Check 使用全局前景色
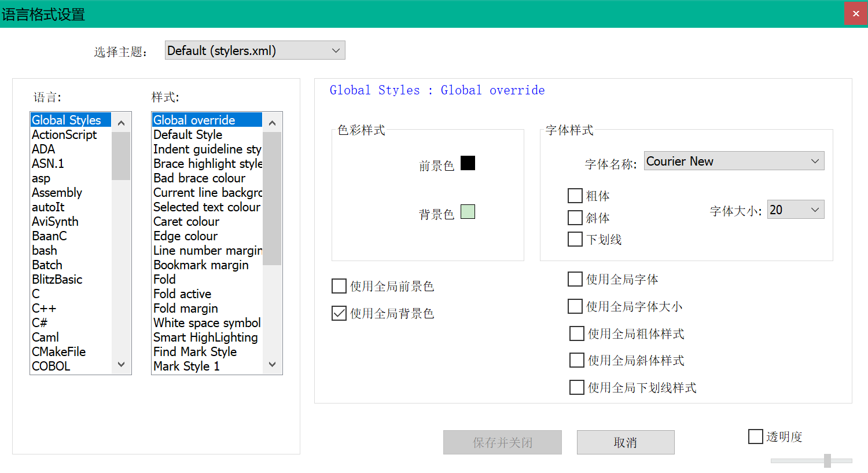The width and height of the screenshot is (868, 473). pyautogui.click(x=339, y=286)
